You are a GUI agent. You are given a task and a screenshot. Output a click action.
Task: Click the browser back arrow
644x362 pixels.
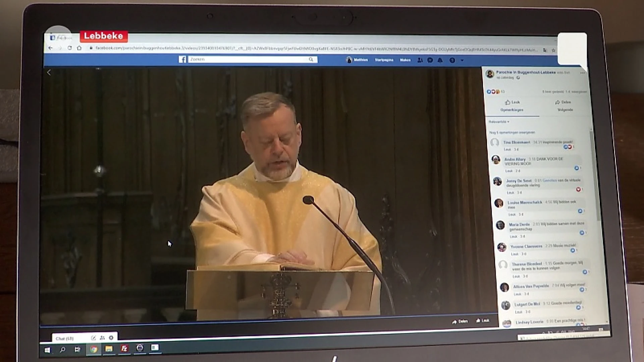[x=50, y=48]
